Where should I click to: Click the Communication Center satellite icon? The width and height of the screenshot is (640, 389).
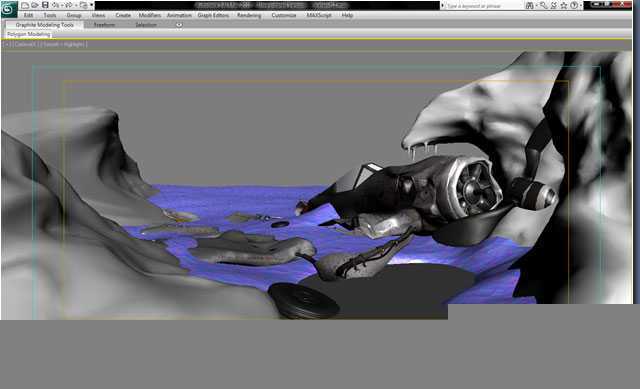[x=553, y=5]
